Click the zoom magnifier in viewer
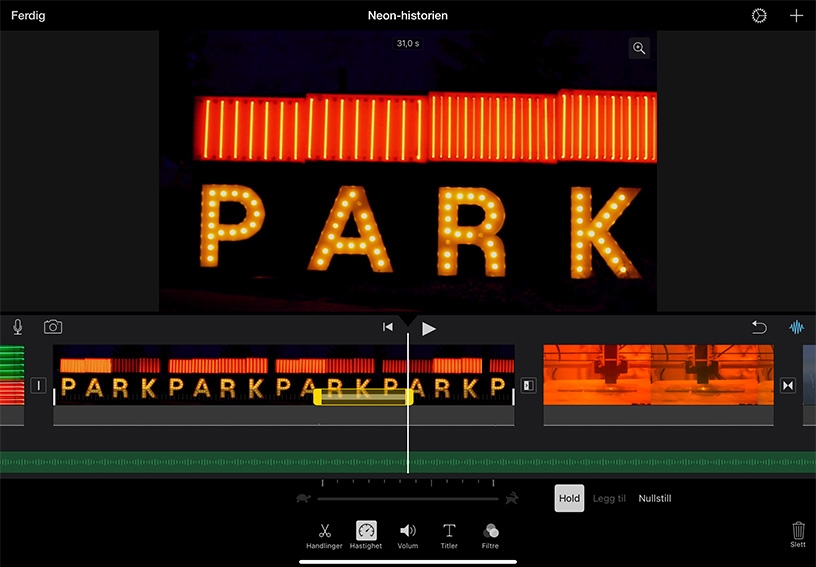Viewport: 816px width, 567px height. (x=639, y=48)
